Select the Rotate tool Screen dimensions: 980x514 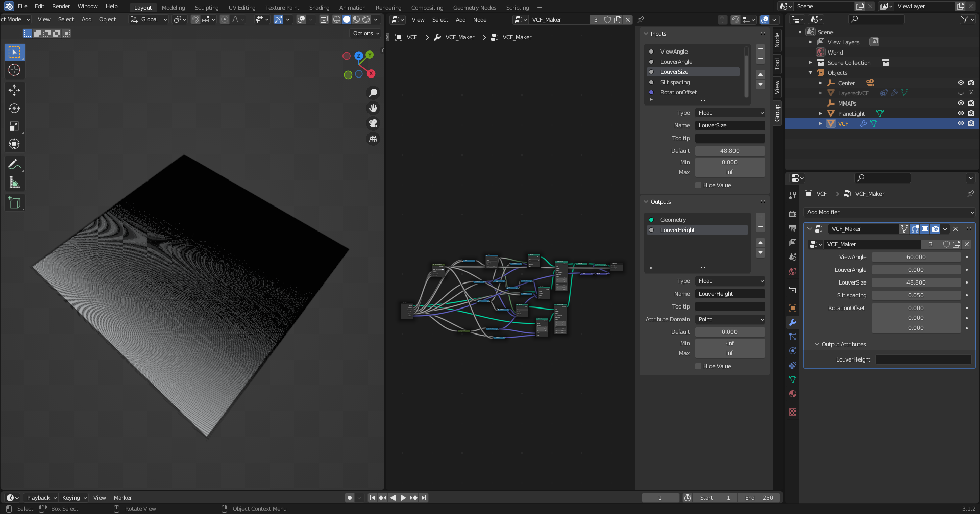(x=14, y=109)
